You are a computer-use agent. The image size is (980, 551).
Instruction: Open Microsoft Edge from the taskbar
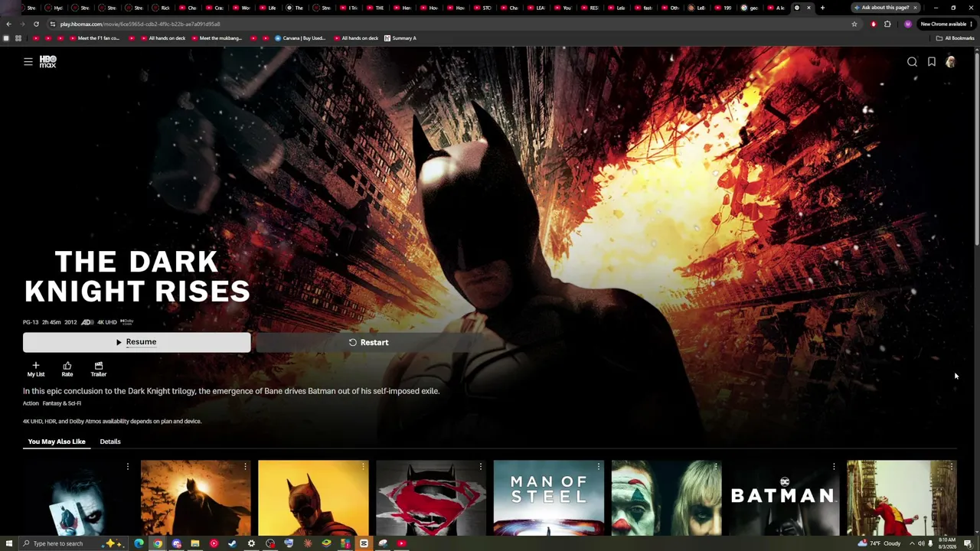coord(139,543)
